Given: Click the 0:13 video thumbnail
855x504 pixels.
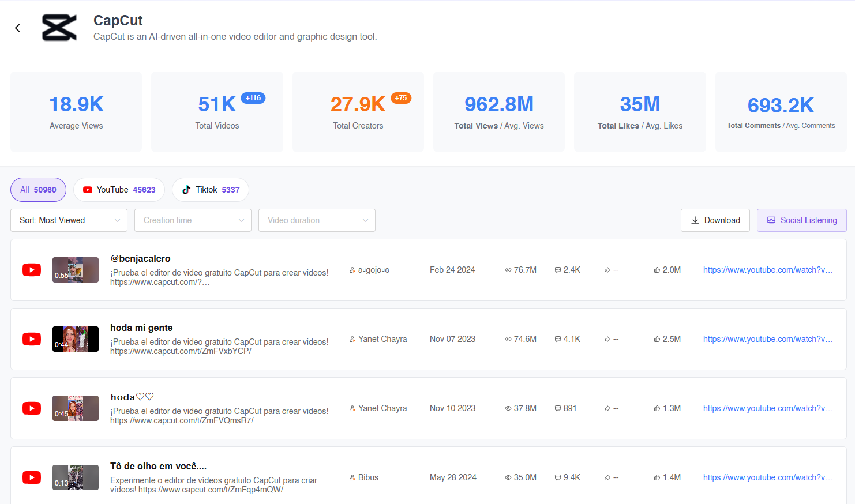Looking at the screenshot, I should [76, 477].
